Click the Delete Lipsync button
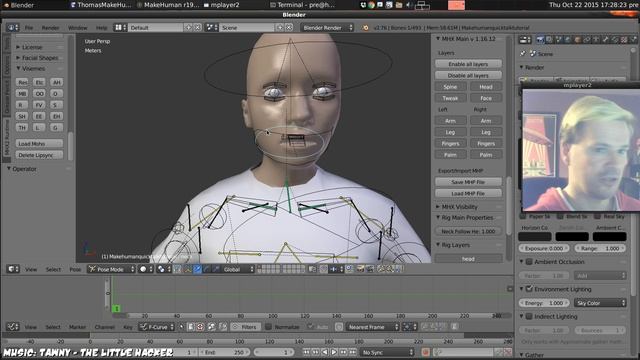This screenshot has width=640, height=360. tap(40, 155)
